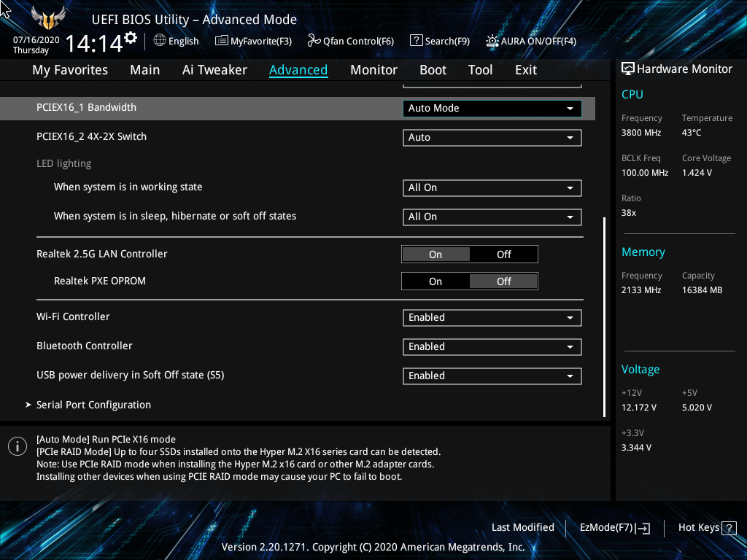747x560 pixels.
Task: Click the 1.424 V core voltage value
Action: point(697,173)
